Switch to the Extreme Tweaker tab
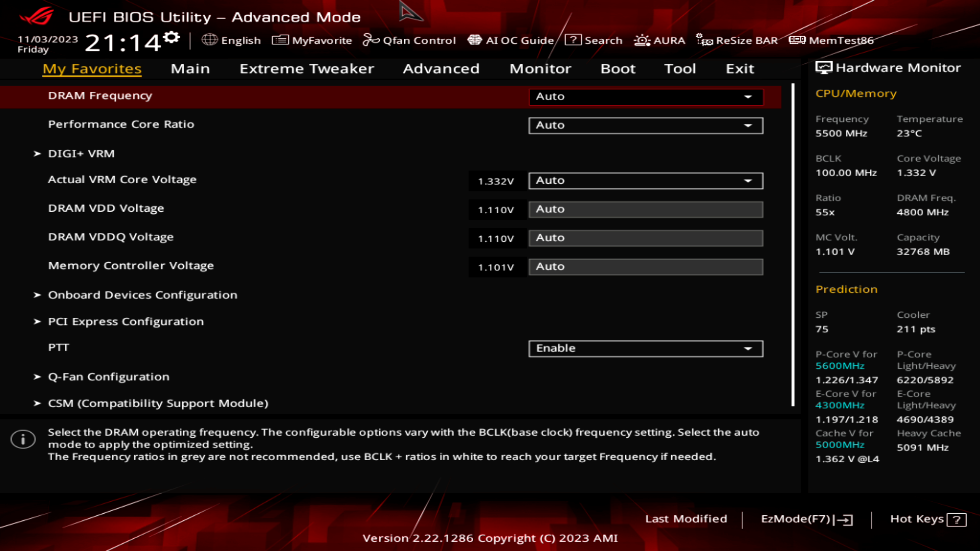Screen dimensions: 980x551 click(307, 68)
